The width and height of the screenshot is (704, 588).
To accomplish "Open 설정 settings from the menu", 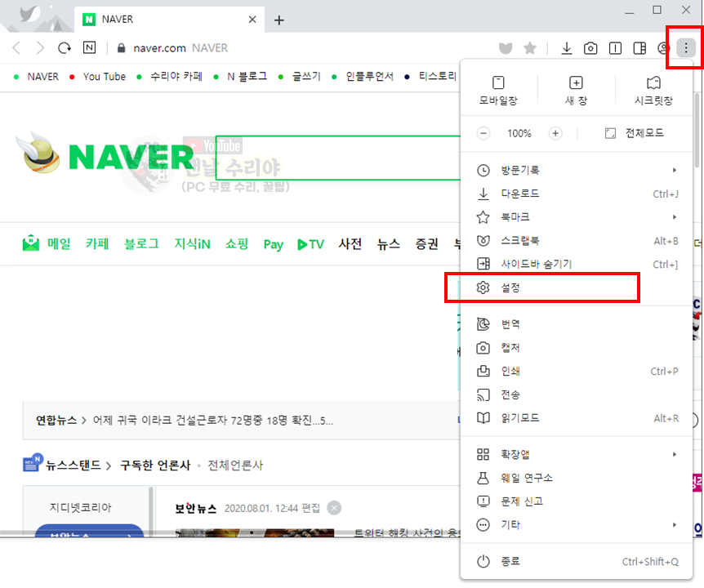I will pos(577,287).
